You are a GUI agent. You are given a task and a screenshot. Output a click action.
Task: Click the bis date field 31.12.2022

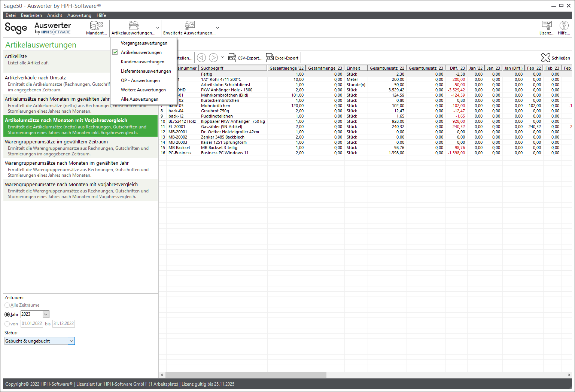pyautogui.click(x=64, y=323)
